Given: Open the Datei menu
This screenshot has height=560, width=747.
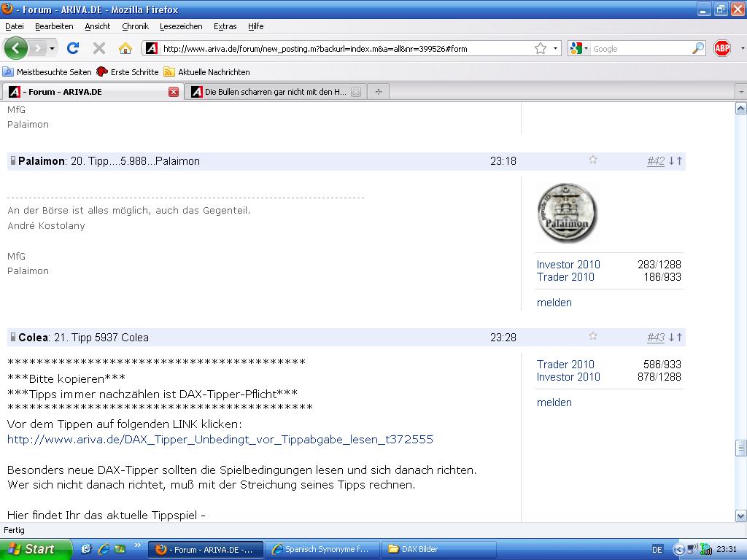Looking at the screenshot, I should tap(15, 26).
